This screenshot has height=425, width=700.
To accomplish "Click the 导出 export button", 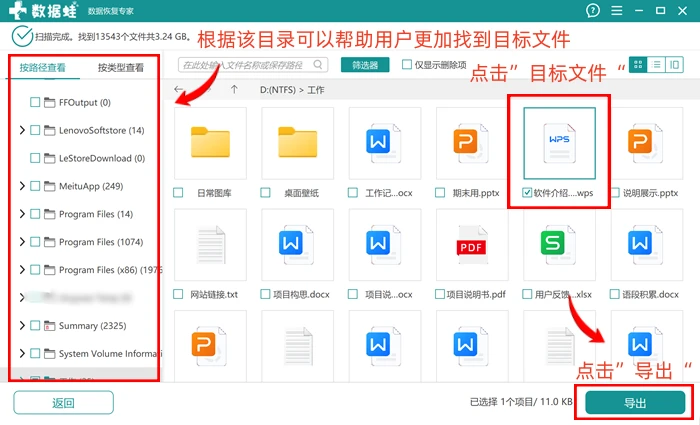I will (634, 403).
